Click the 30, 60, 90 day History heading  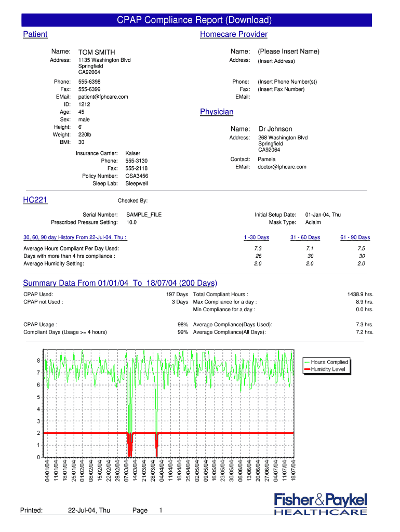[75, 237]
